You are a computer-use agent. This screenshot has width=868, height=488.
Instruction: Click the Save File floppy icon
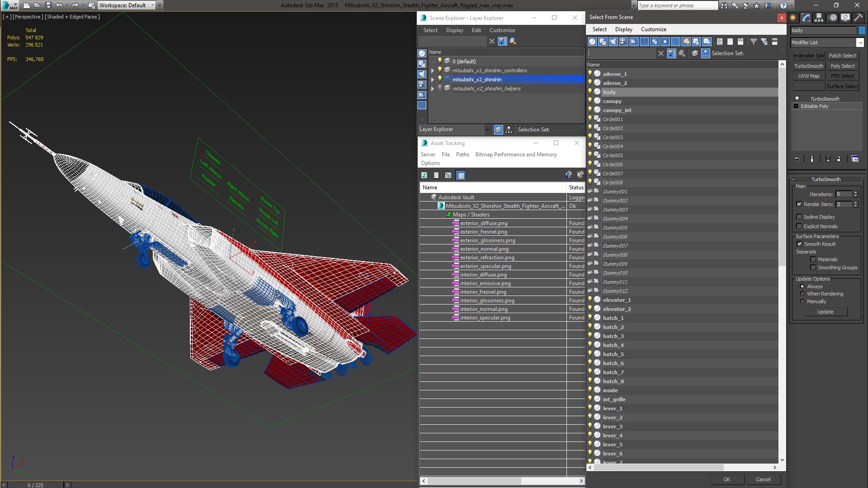point(48,5)
